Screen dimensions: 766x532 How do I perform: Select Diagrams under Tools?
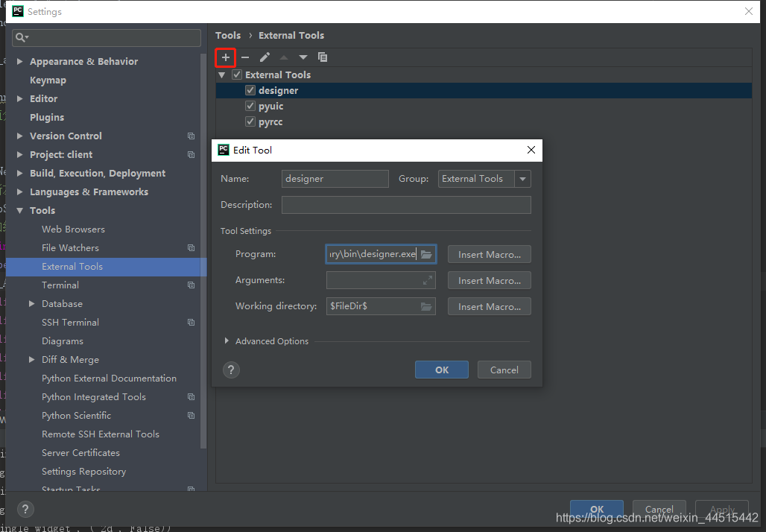click(63, 341)
